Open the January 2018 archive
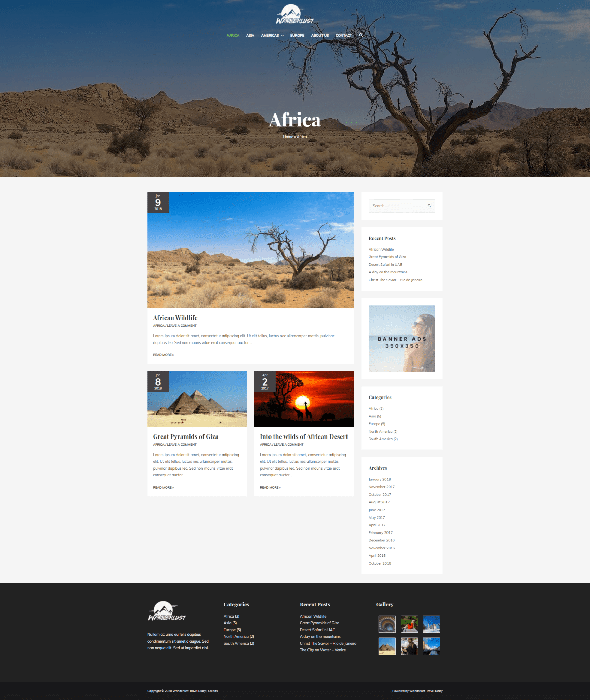590x700 pixels. [x=380, y=479]
